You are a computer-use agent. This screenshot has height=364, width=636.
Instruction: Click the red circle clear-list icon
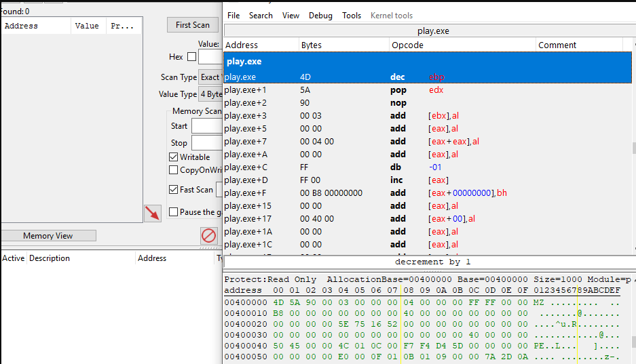(209, 235)
